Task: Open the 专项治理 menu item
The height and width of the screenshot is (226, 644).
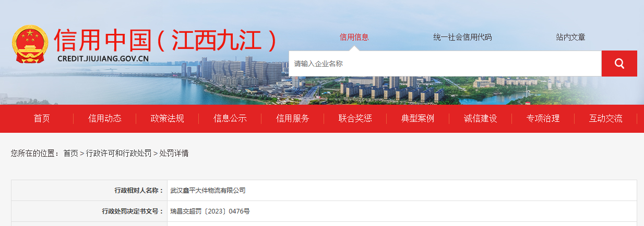Action: point(543,118)
